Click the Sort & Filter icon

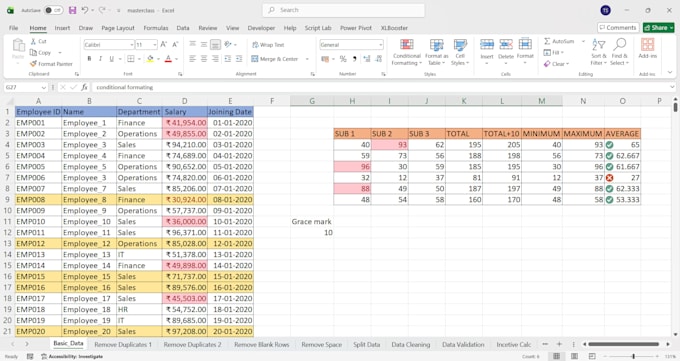598,44
